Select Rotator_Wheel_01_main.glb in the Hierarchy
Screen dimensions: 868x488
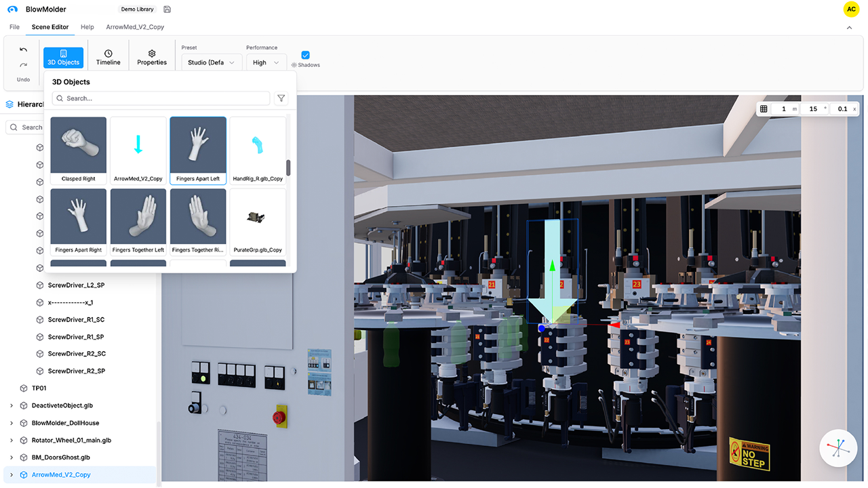pos(80,441)
